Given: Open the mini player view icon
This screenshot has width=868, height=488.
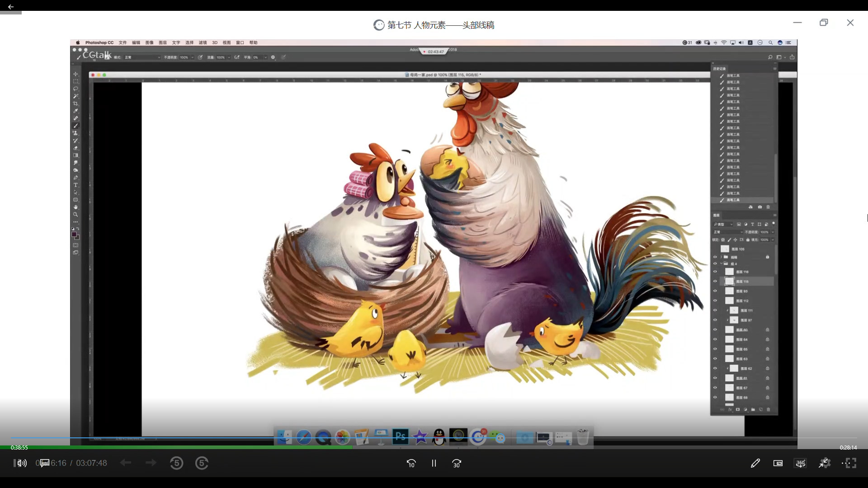Looking at the screenshot, I should pos(778,463).
